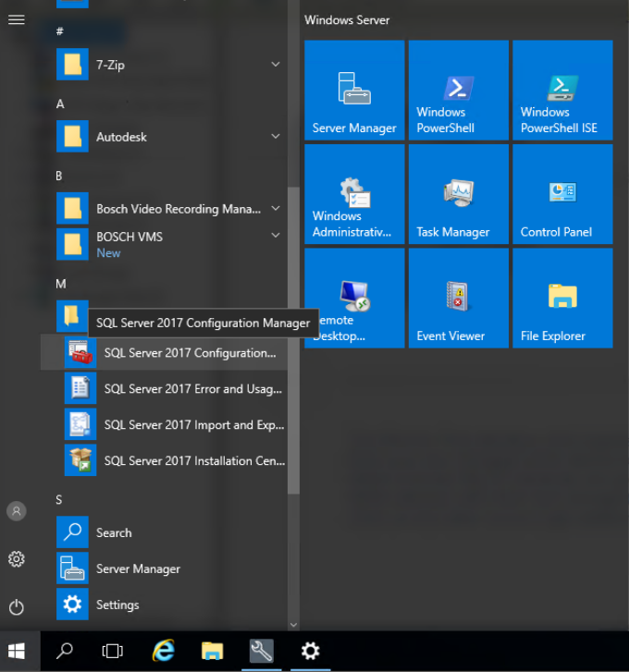Open Internet Explorer from the taskbar
629x672 pixels.
click(x=163, y=652)
